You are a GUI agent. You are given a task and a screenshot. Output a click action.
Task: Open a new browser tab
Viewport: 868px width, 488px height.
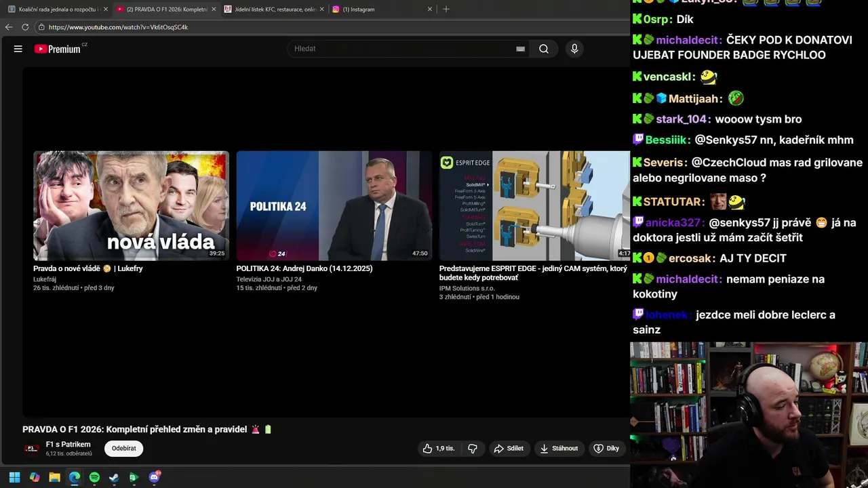446,9
